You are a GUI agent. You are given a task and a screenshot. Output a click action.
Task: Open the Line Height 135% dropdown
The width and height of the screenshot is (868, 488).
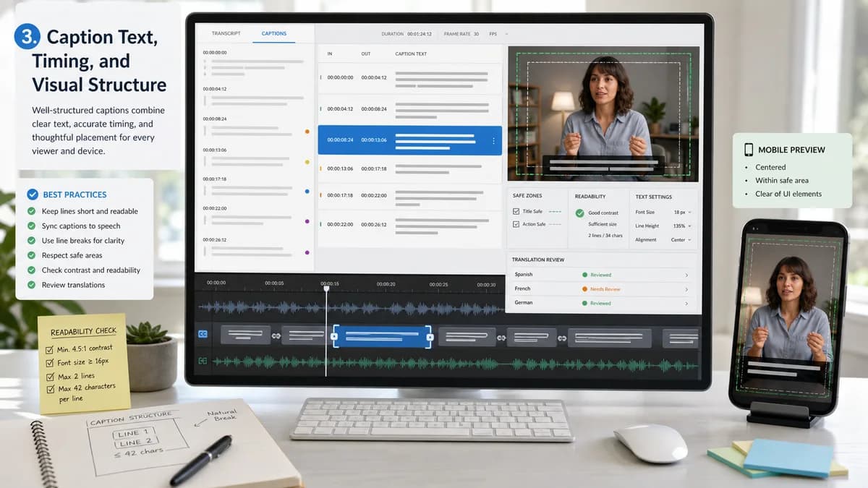tap(681, 226)
